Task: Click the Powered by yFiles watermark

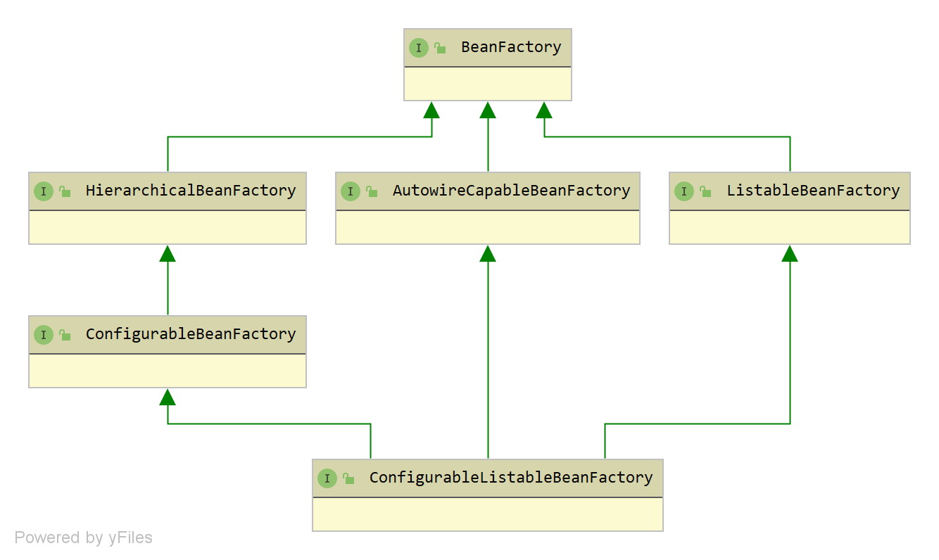Action: click(84, 538)
